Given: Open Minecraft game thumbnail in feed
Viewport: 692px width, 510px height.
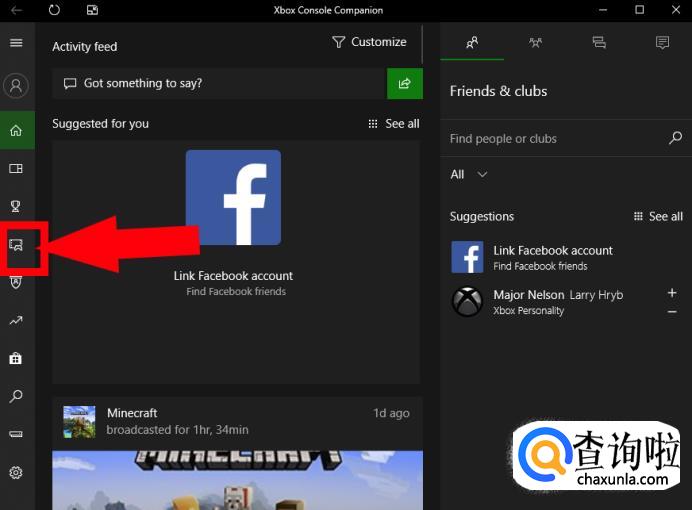Looking at the screenshot, I should 79,422.
